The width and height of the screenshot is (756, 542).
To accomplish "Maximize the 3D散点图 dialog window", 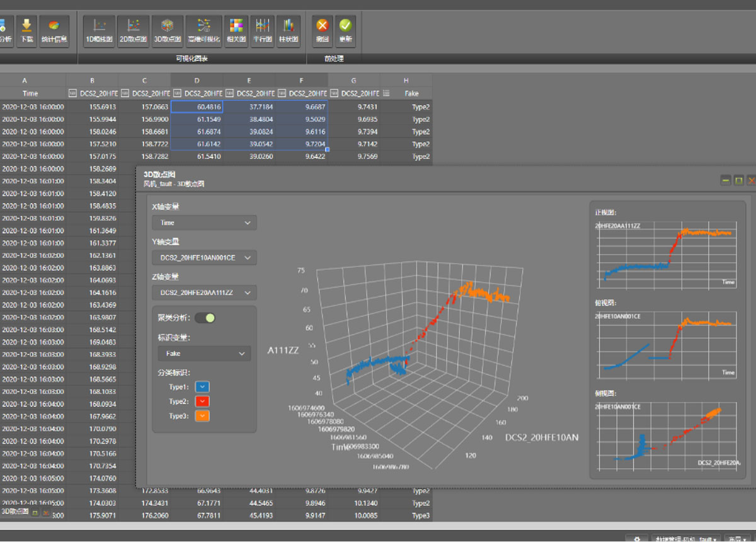I will pyautogui.click(x=739, y=181).
